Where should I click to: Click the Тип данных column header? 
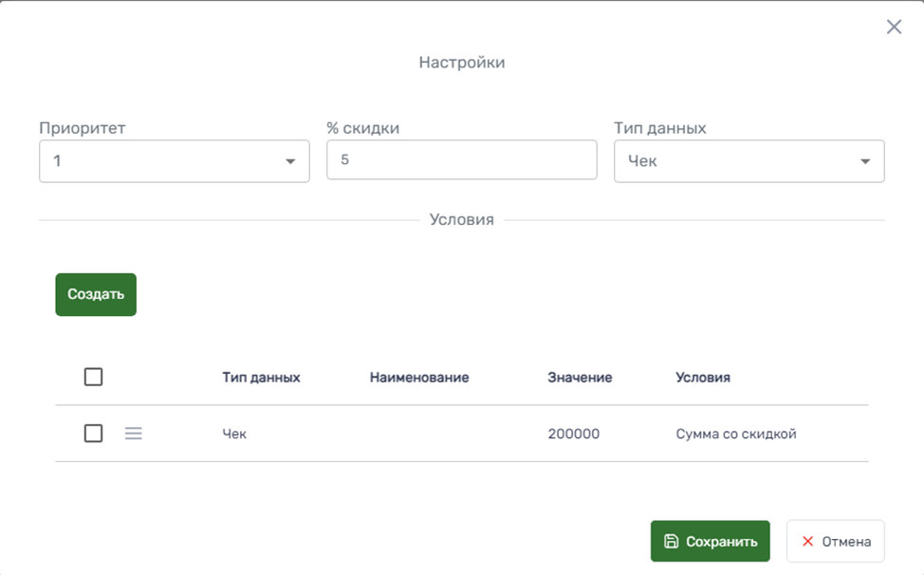[261, 378]
